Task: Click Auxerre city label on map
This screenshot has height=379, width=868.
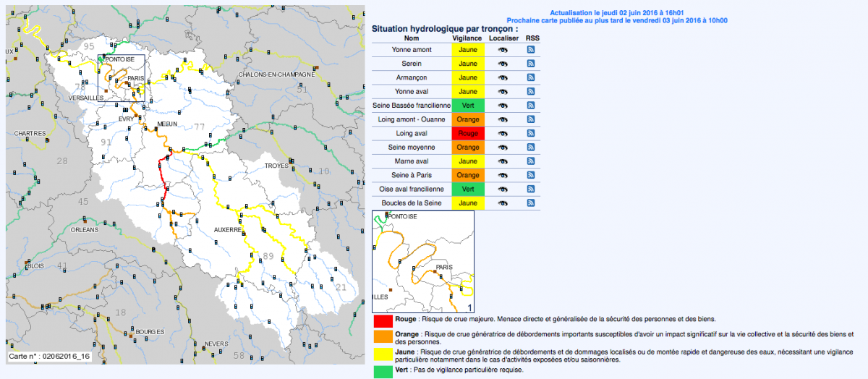Action: tap(227, 229)
